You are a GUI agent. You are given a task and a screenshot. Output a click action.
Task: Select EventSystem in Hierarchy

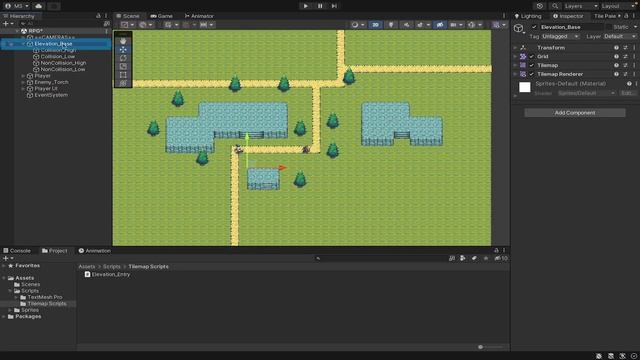(51, 95)
